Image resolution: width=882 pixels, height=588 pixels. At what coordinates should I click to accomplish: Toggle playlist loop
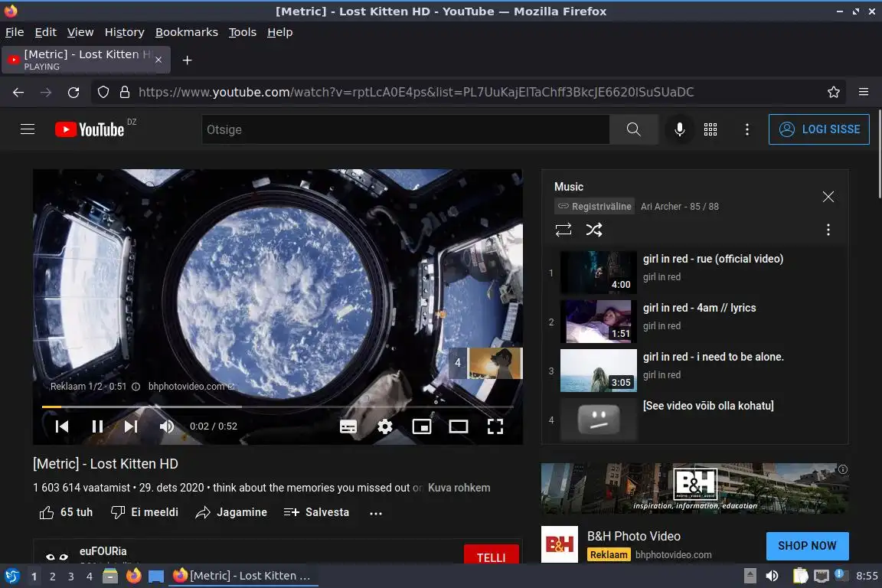click(x=563, y=230)
